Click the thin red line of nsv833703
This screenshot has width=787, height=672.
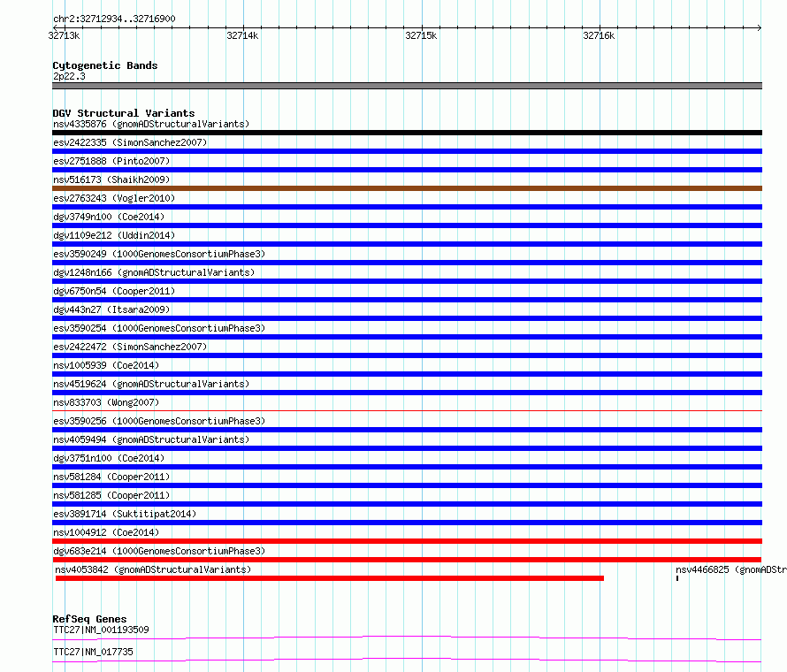(407, 410)
